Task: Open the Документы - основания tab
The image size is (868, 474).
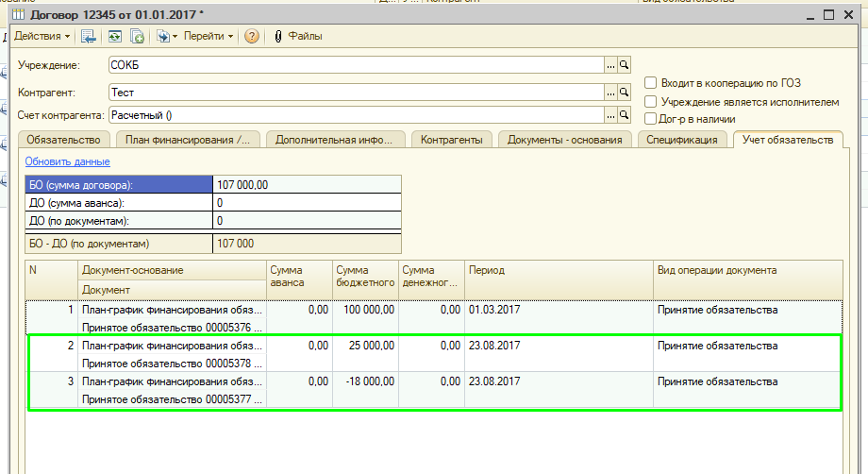Action: tap(564, 140)
